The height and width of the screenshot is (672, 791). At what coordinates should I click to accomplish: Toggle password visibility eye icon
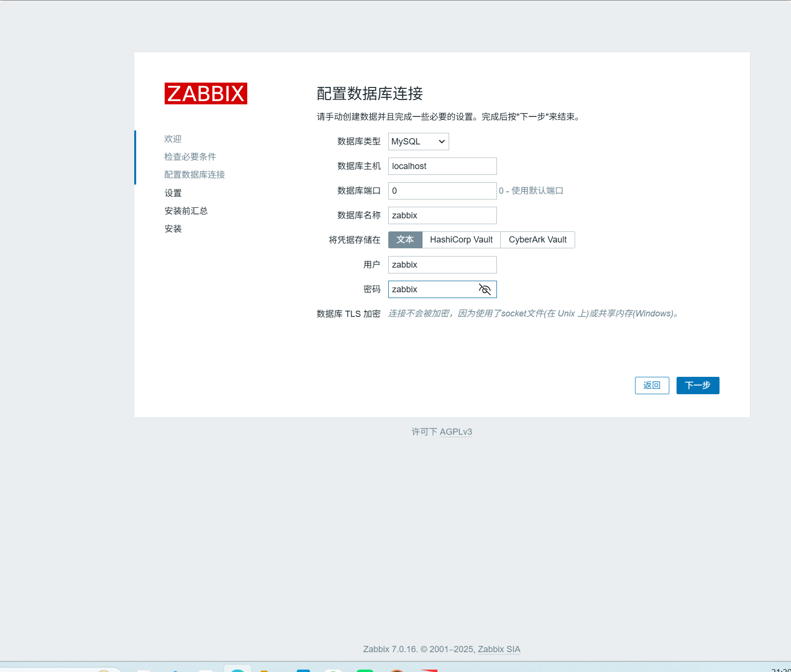tap(485, 289)
